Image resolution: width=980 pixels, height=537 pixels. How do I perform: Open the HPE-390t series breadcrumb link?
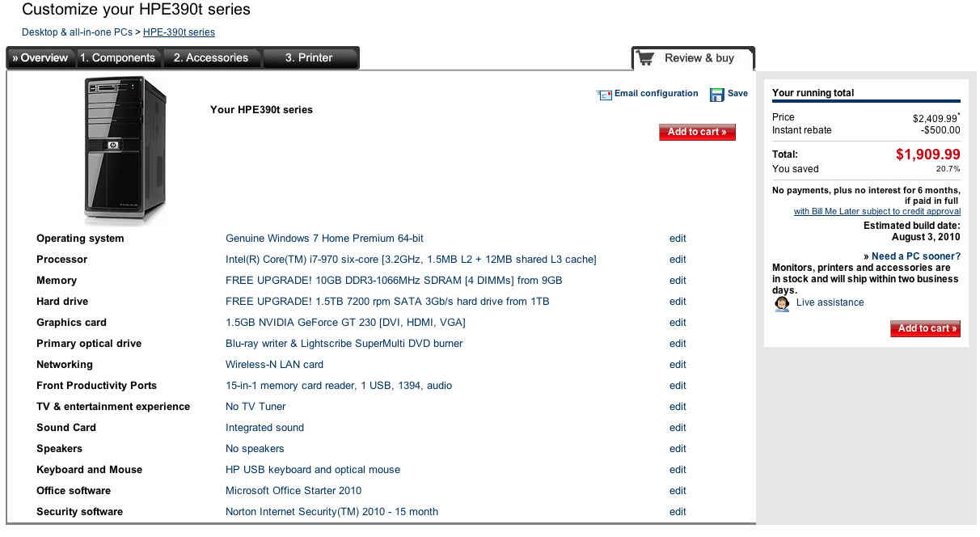(179, 32)
